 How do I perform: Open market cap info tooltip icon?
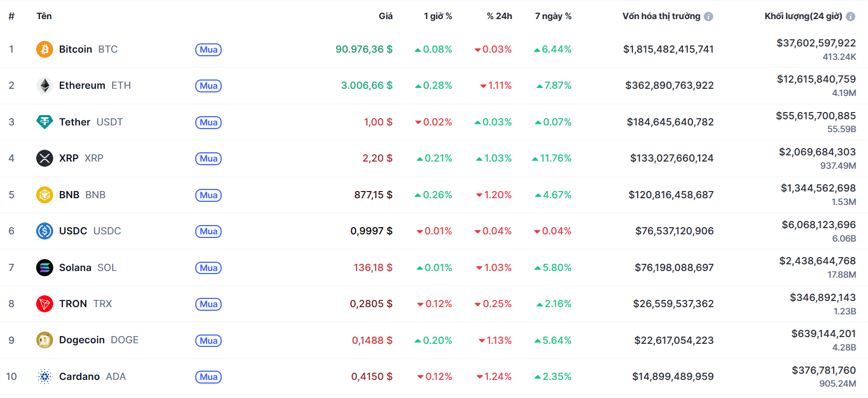pos(709,17)
